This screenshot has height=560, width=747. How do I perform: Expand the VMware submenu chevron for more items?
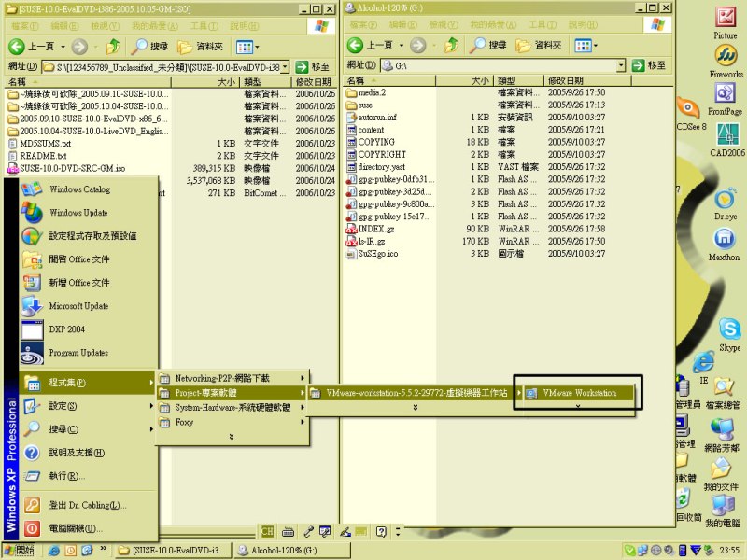click(416, 408)
